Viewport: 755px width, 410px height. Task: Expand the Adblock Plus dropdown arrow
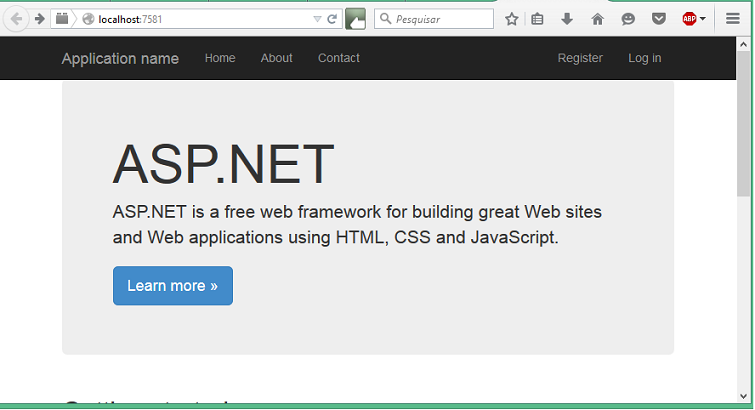703,19
